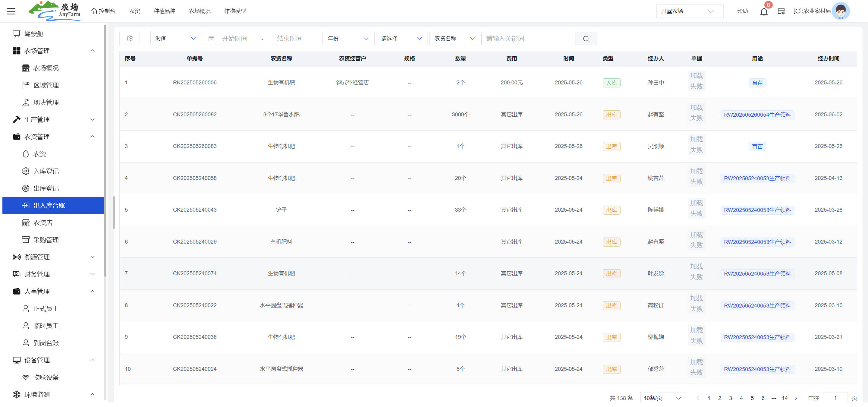The image size is (868, 407).
Task: Go to page 3 in pagination
Action: (x=730, y=398)
